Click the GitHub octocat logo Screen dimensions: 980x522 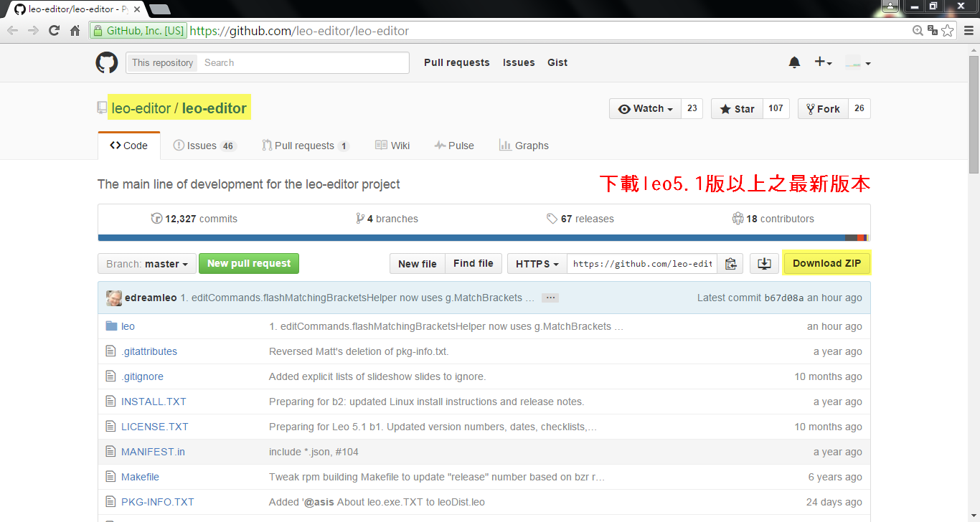[x=107, y=62]
